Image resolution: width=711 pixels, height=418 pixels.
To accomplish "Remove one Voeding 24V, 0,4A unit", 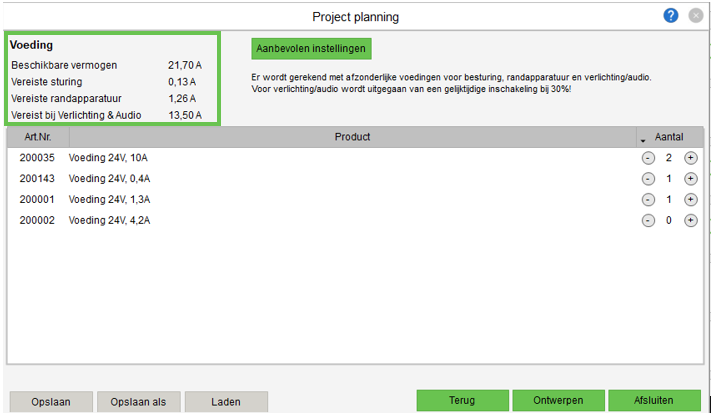I will tap(647, 179).
